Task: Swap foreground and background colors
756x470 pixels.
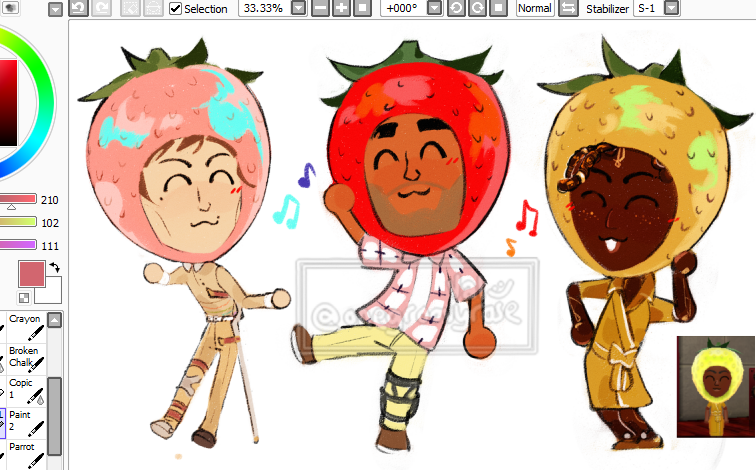Action: (54, 267)
